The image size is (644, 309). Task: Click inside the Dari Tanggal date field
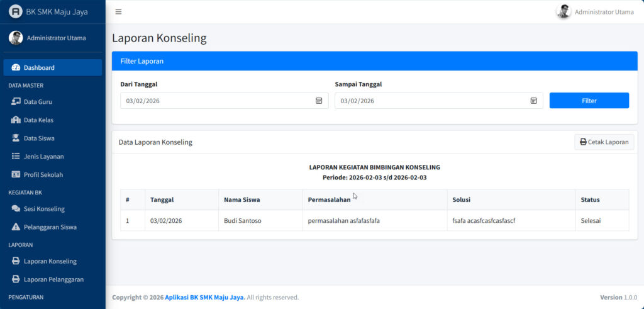pyautogui.click(x=214, y=101)
